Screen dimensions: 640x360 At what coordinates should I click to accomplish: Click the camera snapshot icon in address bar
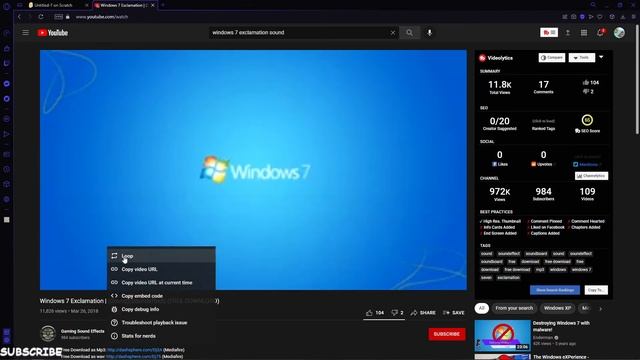(573, 17)
